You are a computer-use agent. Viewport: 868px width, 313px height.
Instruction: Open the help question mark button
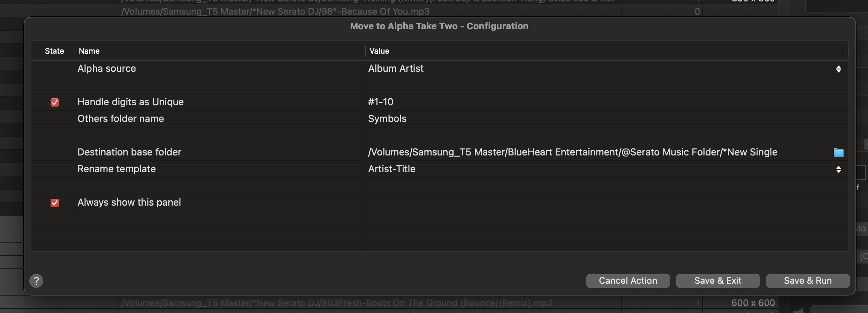pyautogui.click(x=36, y=281)
